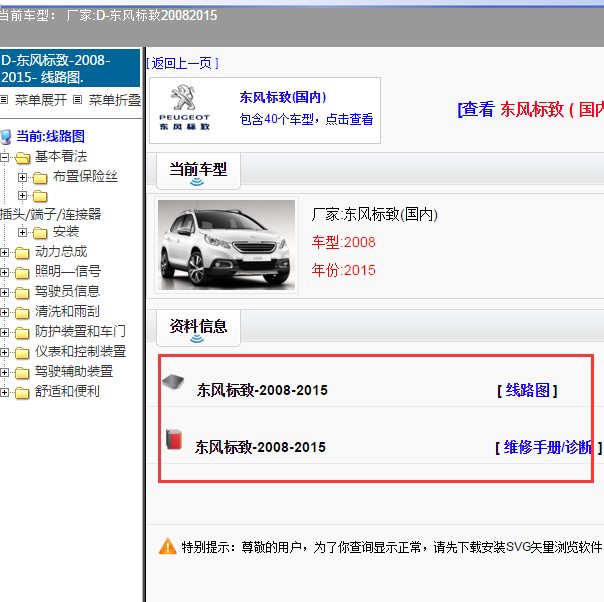Screen dimensions: 604x602
Task: Expand the 防护装置和车门 tree node
Action: click(4, 332)
